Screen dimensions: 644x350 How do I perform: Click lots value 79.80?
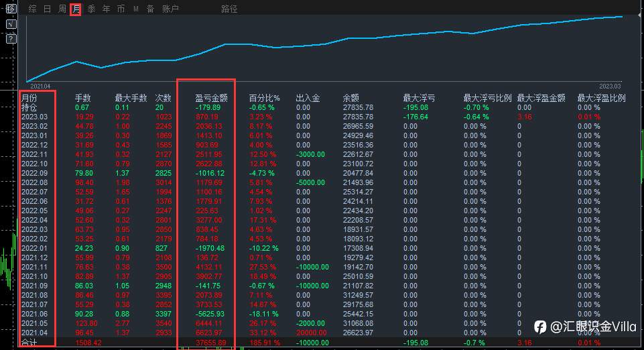(x=84, y=174)
